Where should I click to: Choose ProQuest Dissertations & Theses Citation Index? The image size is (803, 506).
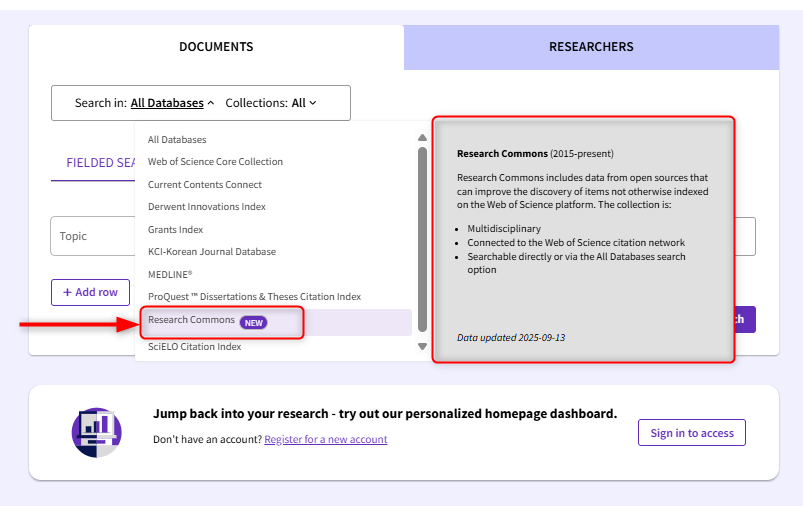pyautogui.click(x=254, y=297)
